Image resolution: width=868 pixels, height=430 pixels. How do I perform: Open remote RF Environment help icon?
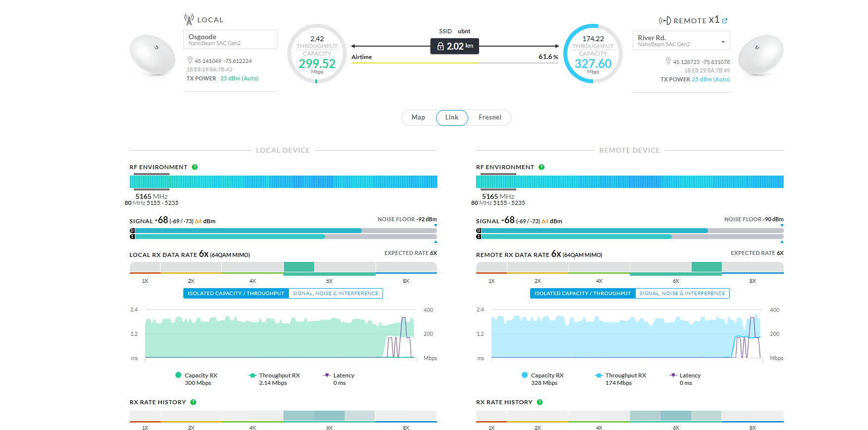tap(542, 167)
